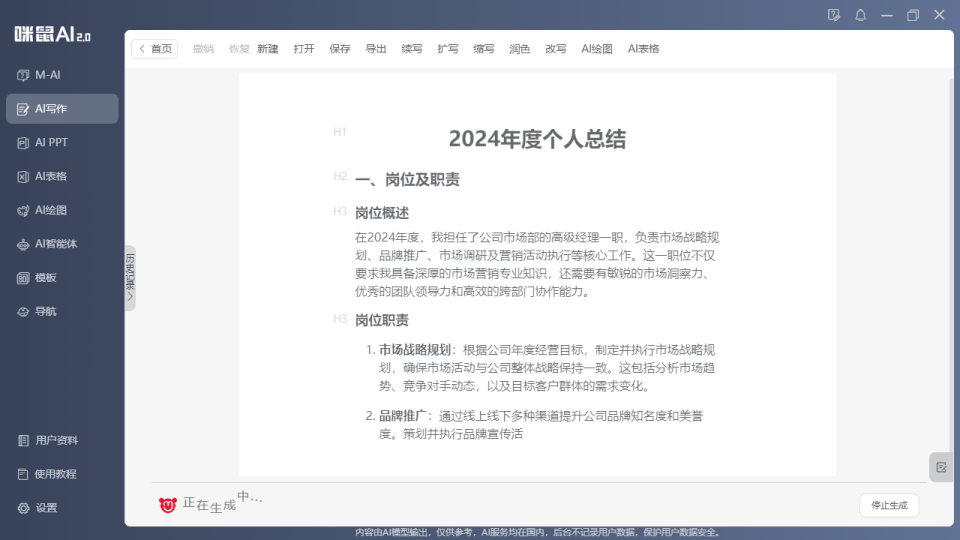This screenshot has height=540, width=960.
Task: Click the title 2024年度个人总结
Action: (x=538, y=139)
